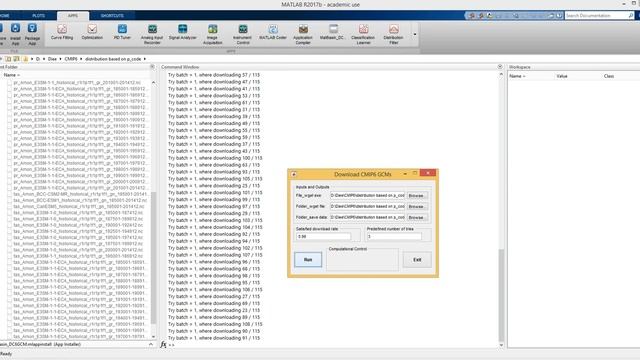The width and height of the screenshot is (640, 360).
Task: Click the File_wget exe path field
Action: [367, 196]
